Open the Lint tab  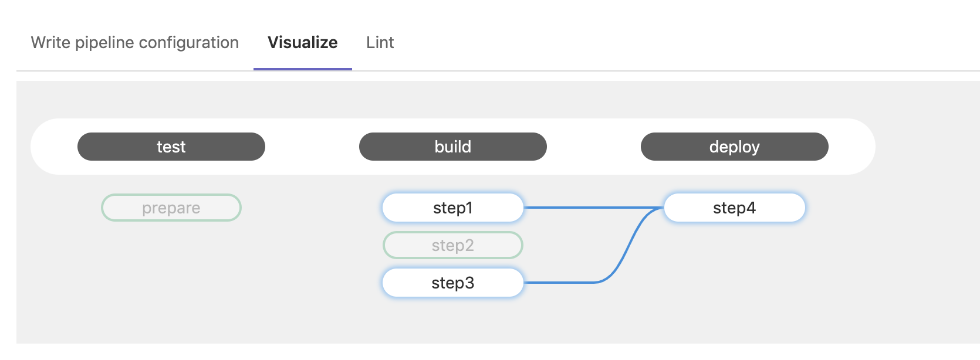[x=380, y=42]
